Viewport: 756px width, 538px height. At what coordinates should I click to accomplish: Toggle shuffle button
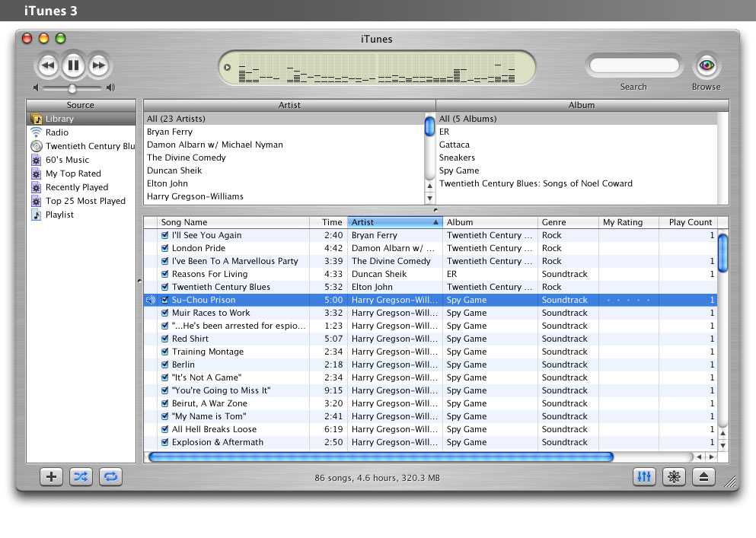tap(81, 477)
